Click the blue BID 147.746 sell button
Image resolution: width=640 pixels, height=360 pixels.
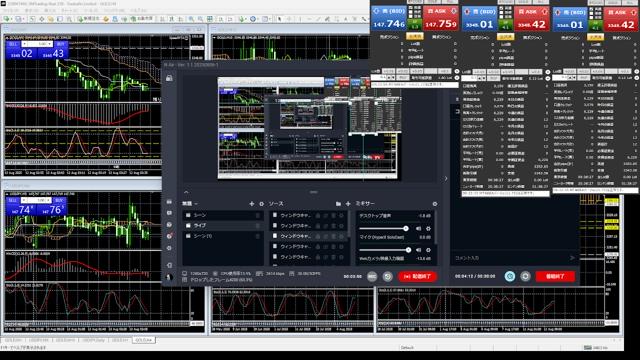[x=389, y=19]
